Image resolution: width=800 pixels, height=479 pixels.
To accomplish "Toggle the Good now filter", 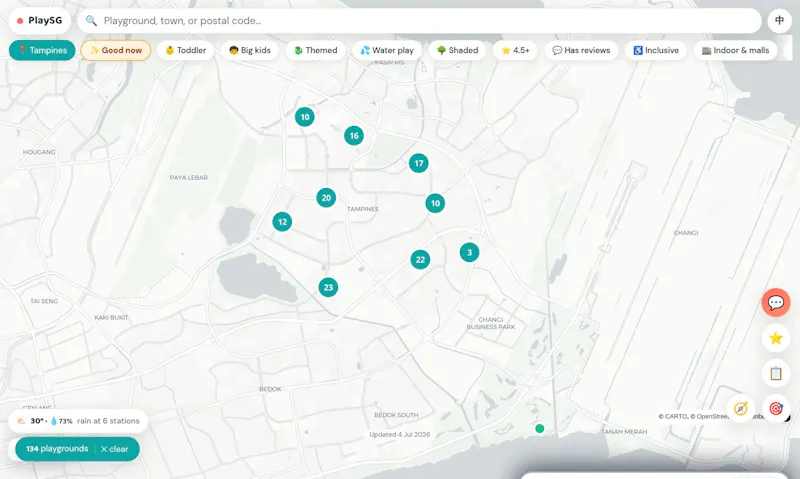I will [x=116, y=51].
